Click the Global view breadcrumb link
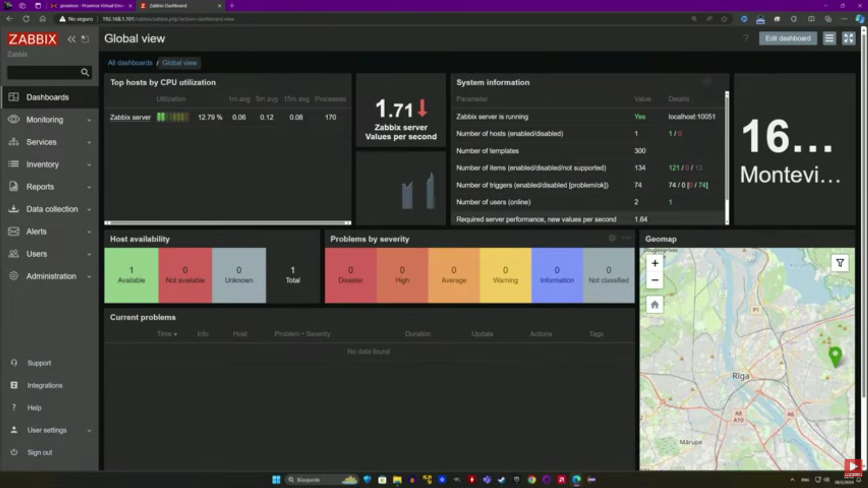The image size is (868, 488). [179, 63]
